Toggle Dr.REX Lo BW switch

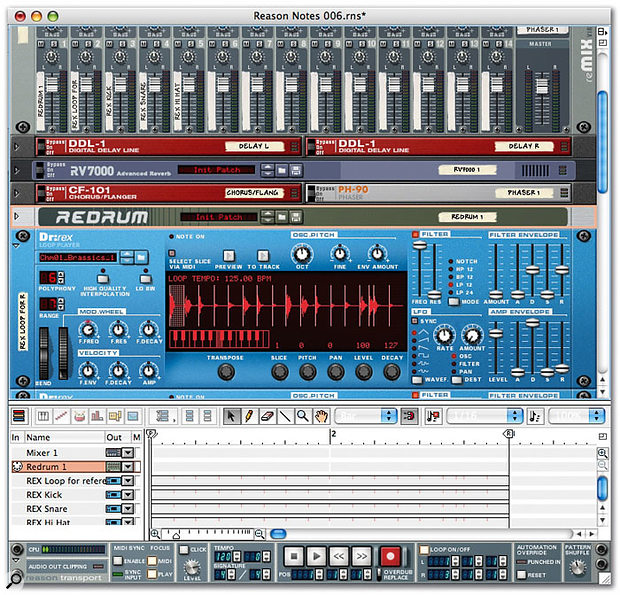[x=146, y=278]
